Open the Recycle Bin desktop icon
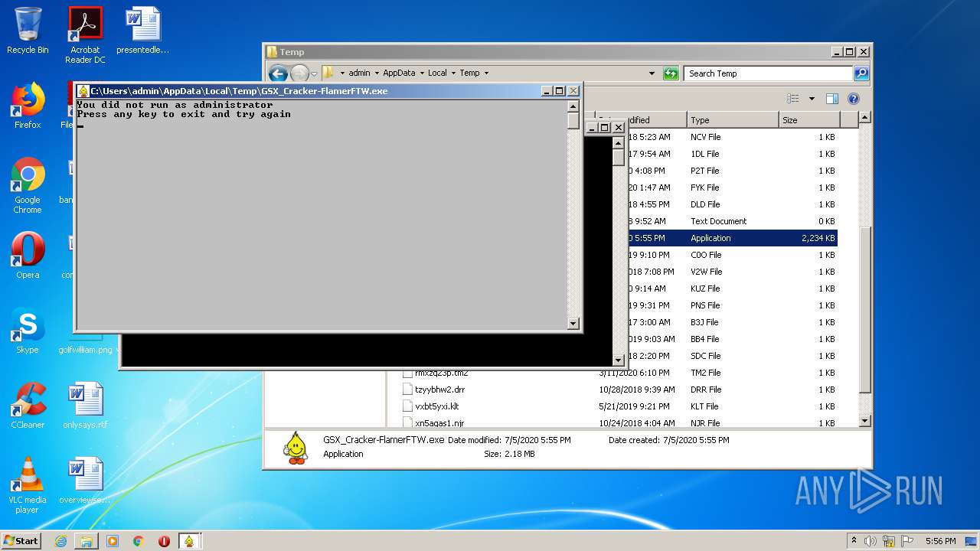Viewport: 980px width, 551px height. click(x=28, y=31)
